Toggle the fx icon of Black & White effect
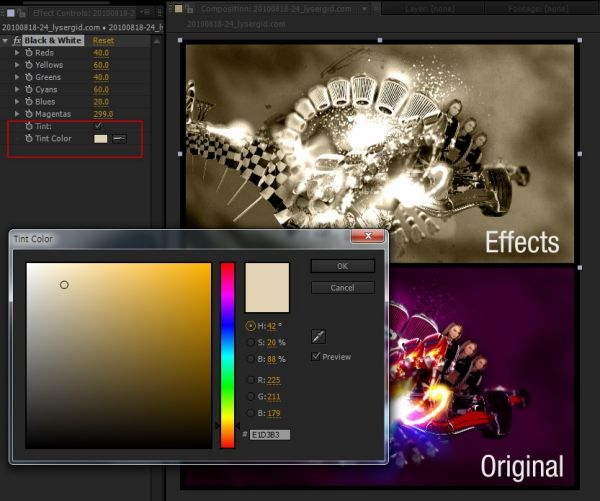The width and height of the screenshot is (600, 501). (17, 41)
